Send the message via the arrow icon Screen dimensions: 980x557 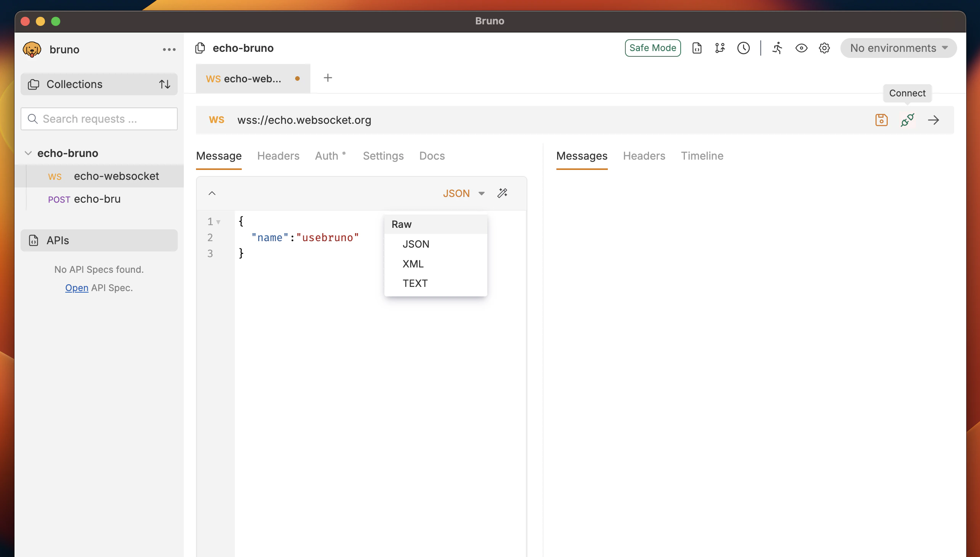tap(933, 120)
